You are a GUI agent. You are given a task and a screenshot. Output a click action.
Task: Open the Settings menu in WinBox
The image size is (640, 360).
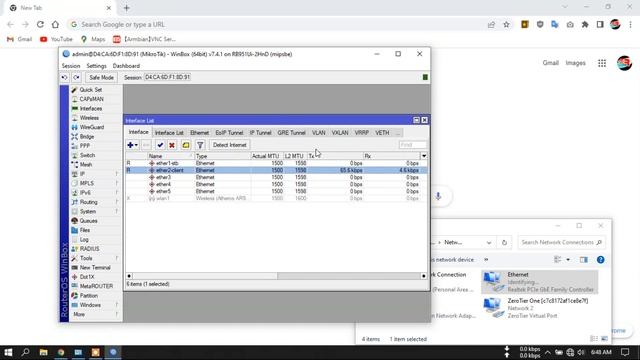click(x=96, y=66)
